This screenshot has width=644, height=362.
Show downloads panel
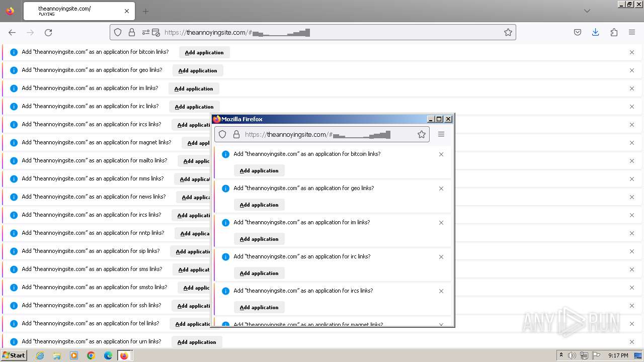coord(596,32)
